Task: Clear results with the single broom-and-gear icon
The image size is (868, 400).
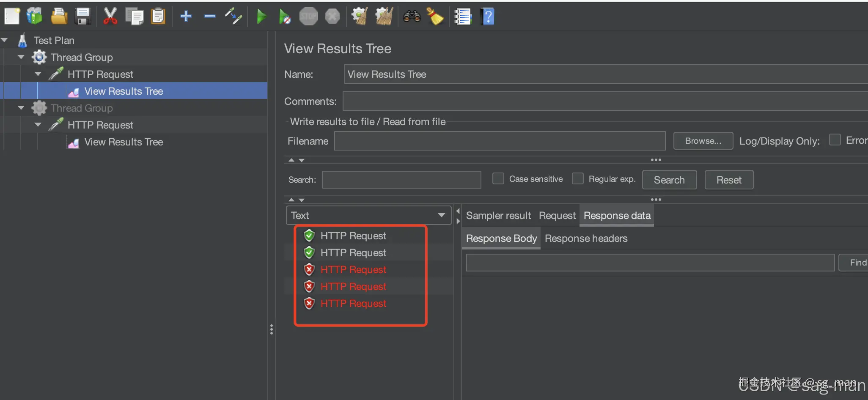Action: tap(360, 16)
